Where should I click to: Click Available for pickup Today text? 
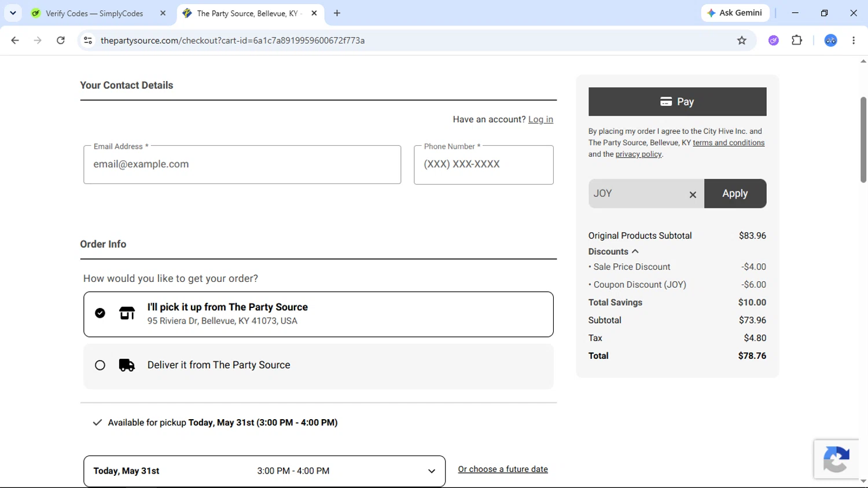click(223, 423)
